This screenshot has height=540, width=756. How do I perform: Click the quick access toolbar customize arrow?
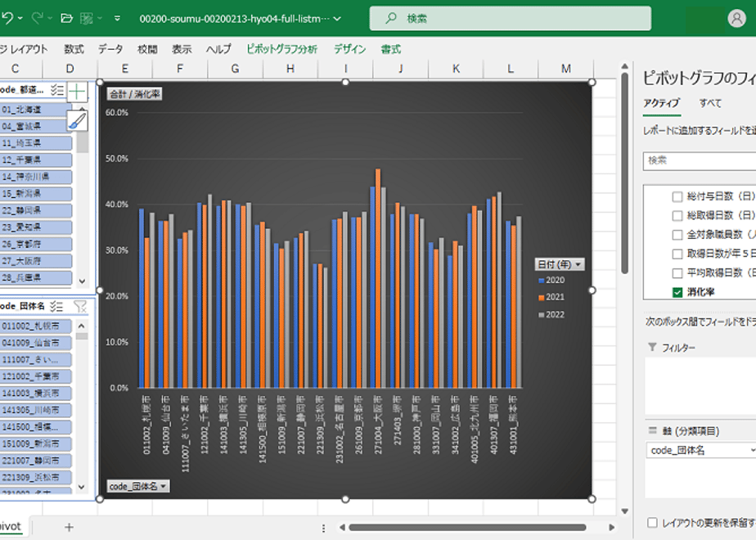pyautogui.click(x=117, y=18)
